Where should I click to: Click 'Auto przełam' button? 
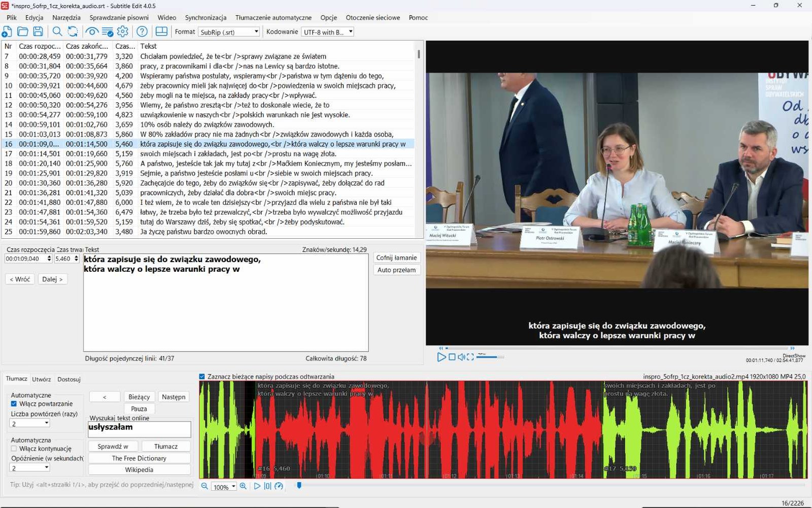[x=396, y=270]
